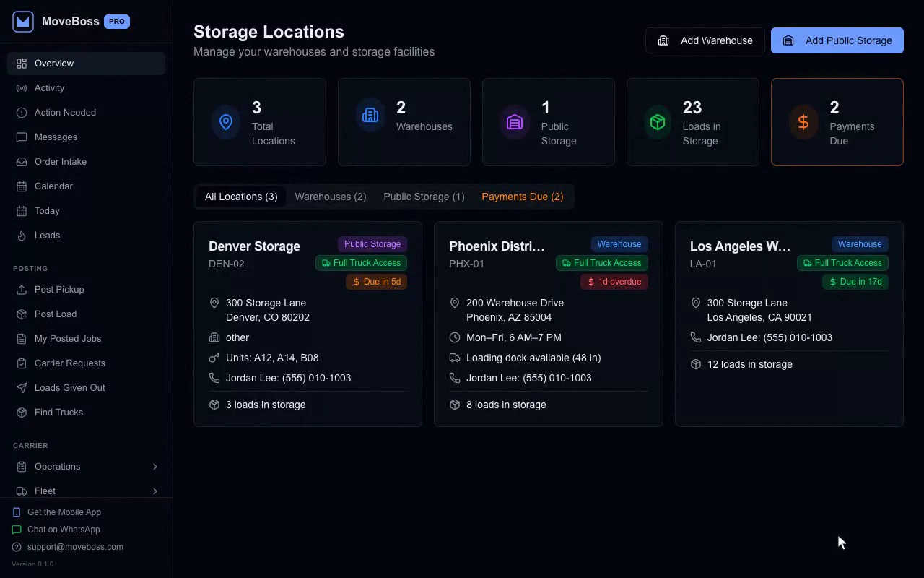Click the Total Locations pin icon

tap(226, 122)
